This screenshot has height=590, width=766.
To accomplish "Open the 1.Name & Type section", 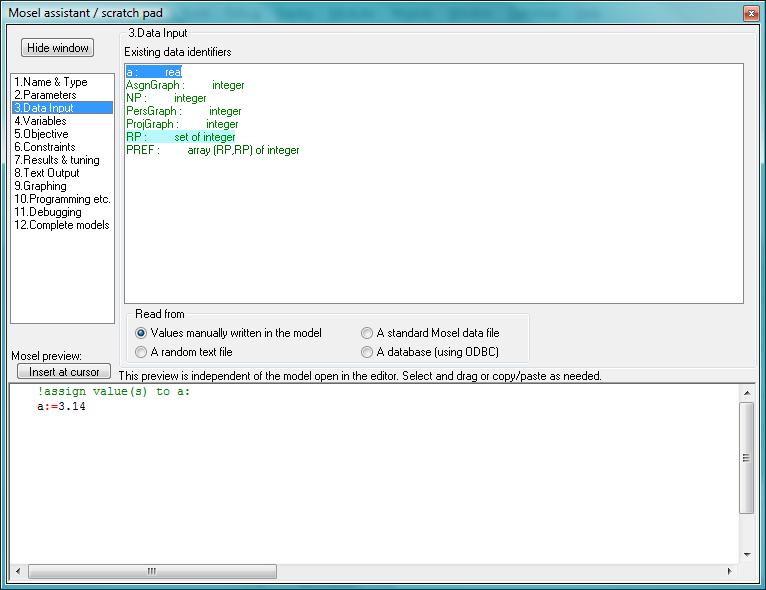I will coord(51,82).
